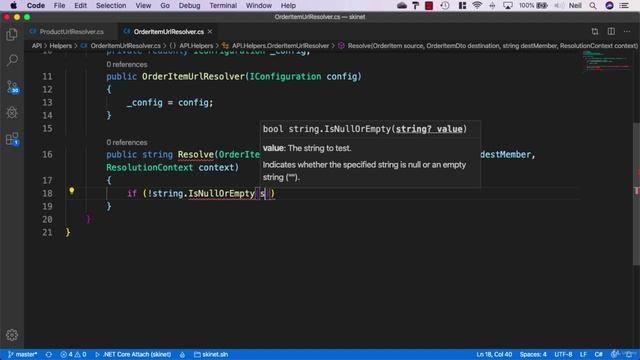Change encoding via UTF-8 status item

tap(563, 354)
